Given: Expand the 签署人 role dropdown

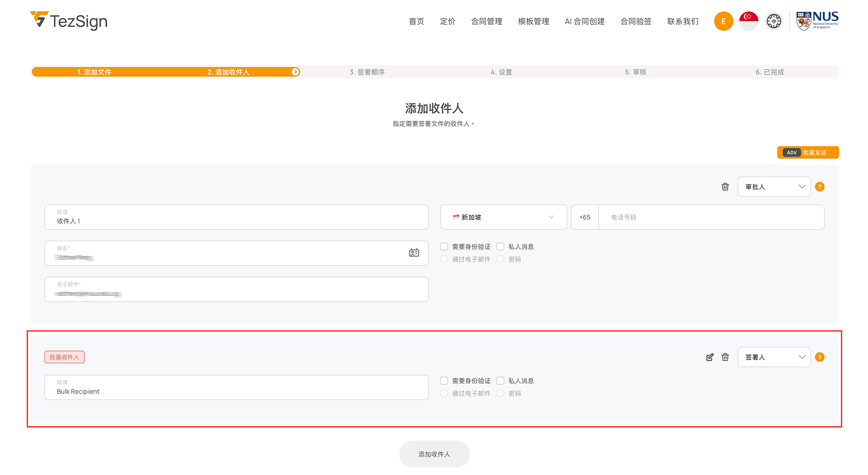Looking at the screenshot, I should click(x=774, y=357).
